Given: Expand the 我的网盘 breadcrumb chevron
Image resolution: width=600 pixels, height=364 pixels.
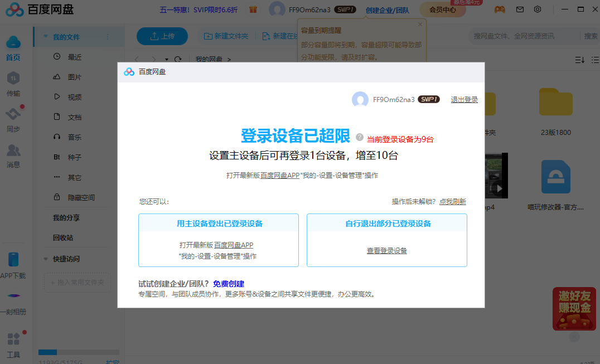Looking at the screenshot, I should click(x=229, y=59).
